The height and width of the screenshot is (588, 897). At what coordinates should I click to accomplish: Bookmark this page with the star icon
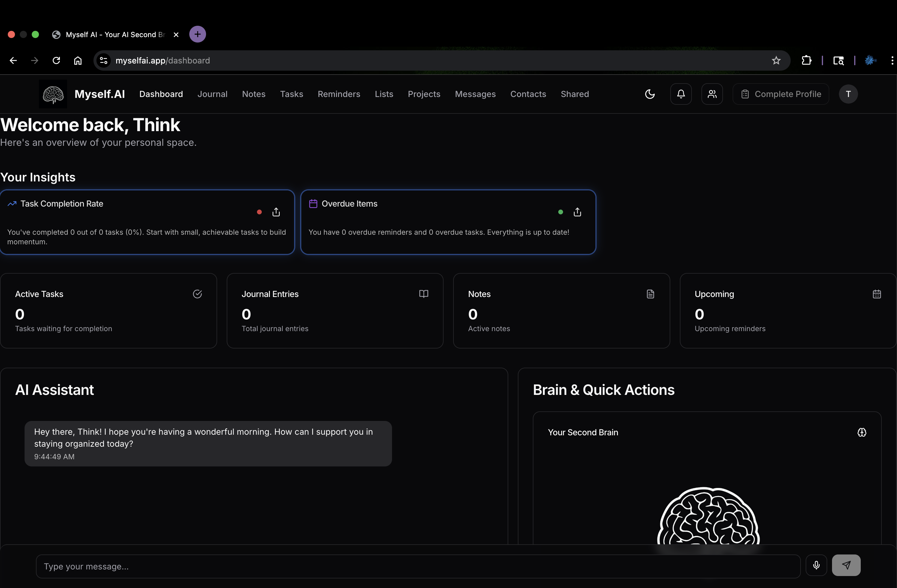(x=776, y=61)
